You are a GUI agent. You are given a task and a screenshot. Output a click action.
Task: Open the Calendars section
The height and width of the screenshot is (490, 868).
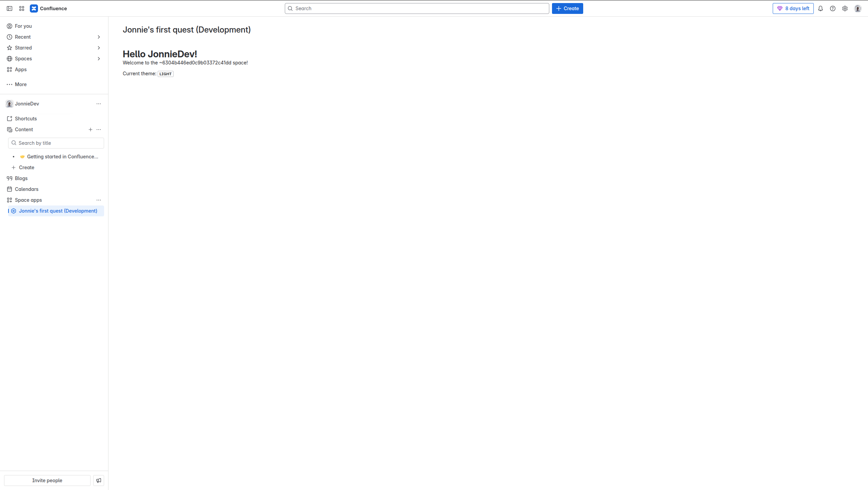(26, 189)
